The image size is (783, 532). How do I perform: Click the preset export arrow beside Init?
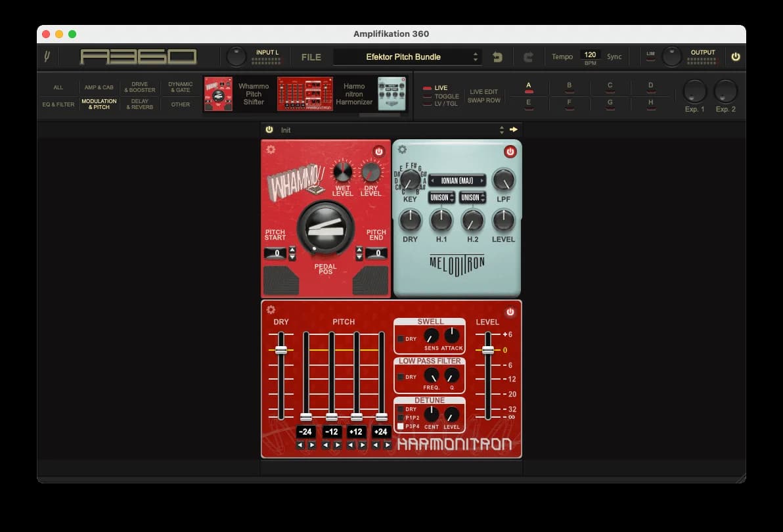(514, 129)
